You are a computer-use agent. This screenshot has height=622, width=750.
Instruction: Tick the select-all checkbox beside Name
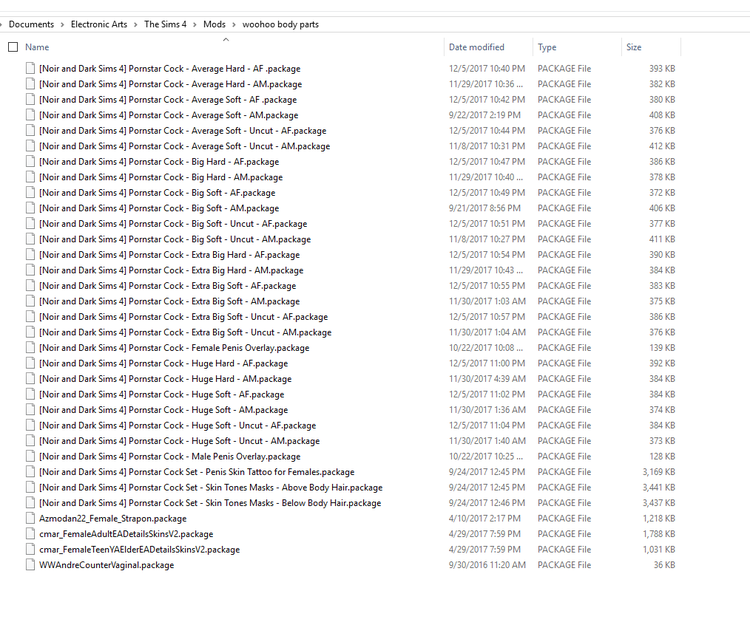click(13, 47)
